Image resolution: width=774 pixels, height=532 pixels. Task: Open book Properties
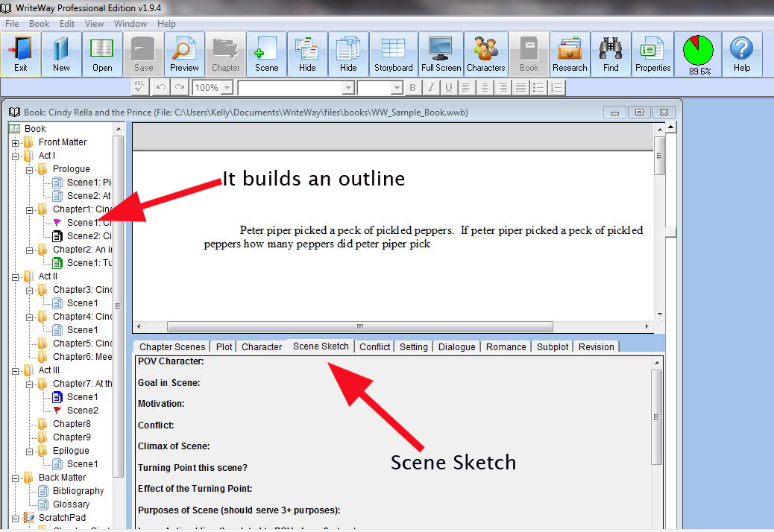(652, 54)
